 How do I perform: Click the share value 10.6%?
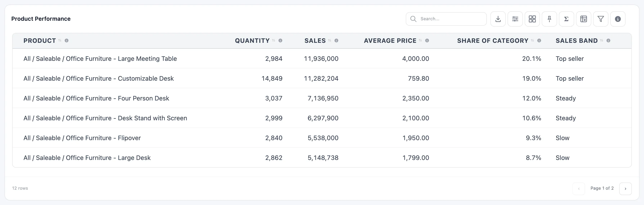(x=531, y=118)
